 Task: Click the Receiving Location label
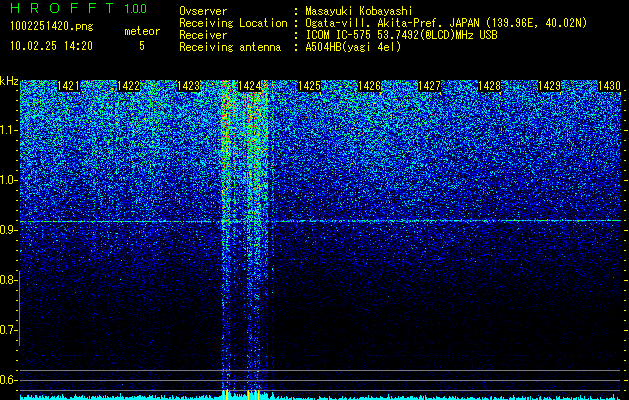[233, 23]
